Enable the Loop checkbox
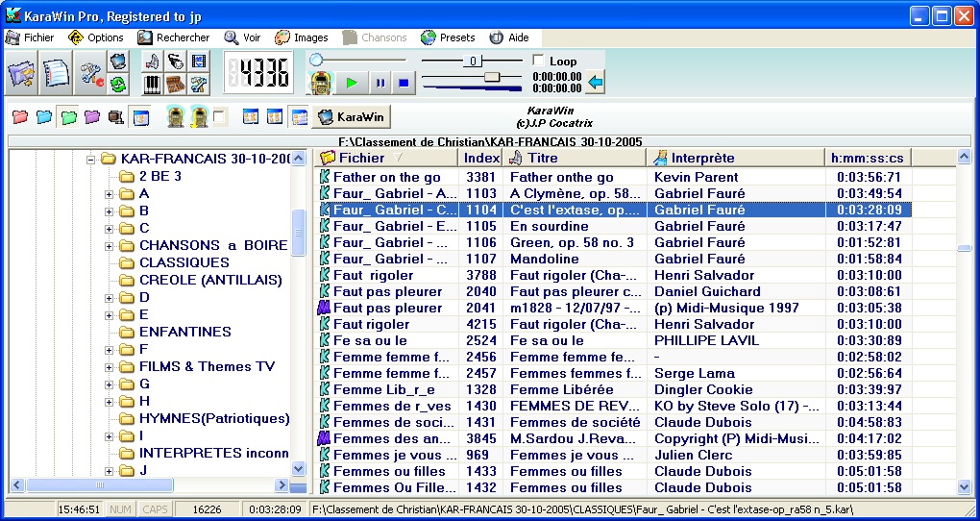This screenshot has height=521, width=980. tap(538, 61)
